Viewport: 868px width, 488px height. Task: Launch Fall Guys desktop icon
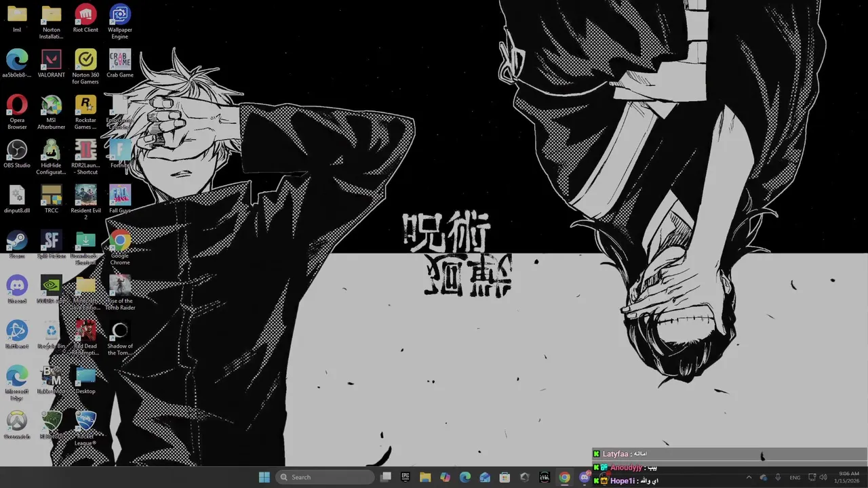pyautogui.click(x=120, y=199)
